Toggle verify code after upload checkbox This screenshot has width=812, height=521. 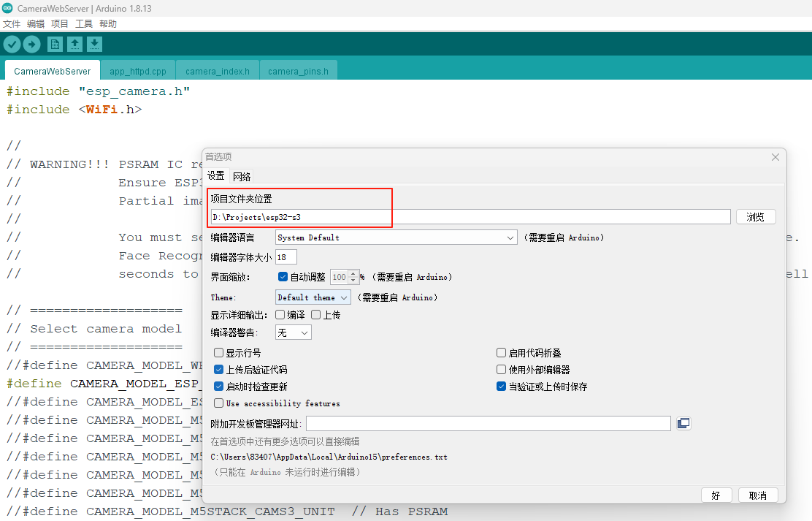point(218,370)
